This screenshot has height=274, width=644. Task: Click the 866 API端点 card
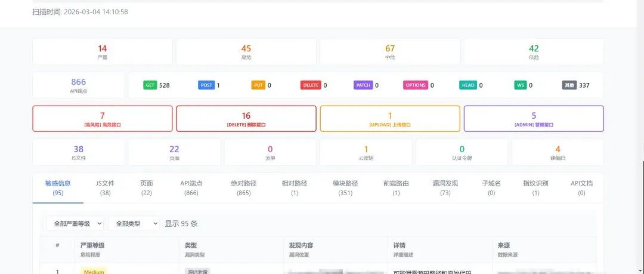[79, 85]
